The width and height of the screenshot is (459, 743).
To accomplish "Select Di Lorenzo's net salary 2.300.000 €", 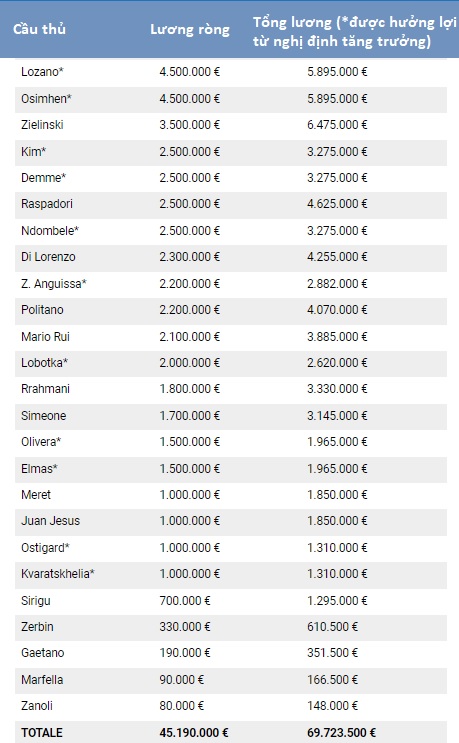I will click(x=189, y=257).
